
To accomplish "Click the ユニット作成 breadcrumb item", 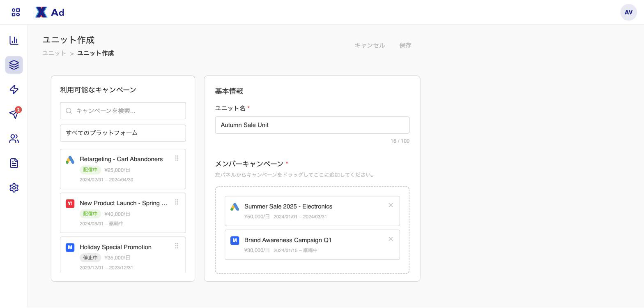I will (96, 53).
